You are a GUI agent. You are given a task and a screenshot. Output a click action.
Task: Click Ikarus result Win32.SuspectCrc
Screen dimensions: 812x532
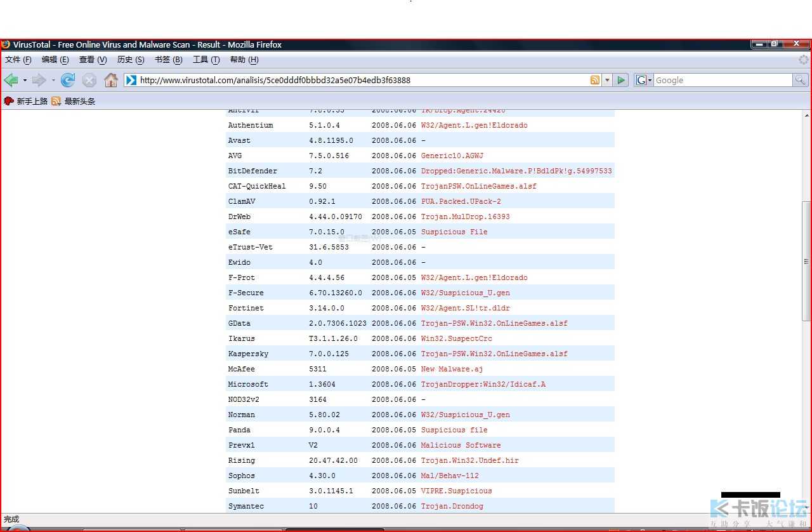coord(457,338)
